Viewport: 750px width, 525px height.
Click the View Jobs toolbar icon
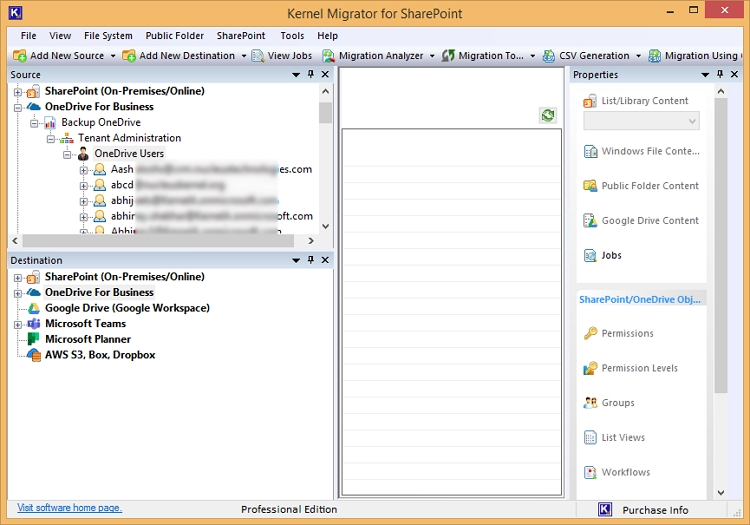pyautogui.click(x=258, y=56)
